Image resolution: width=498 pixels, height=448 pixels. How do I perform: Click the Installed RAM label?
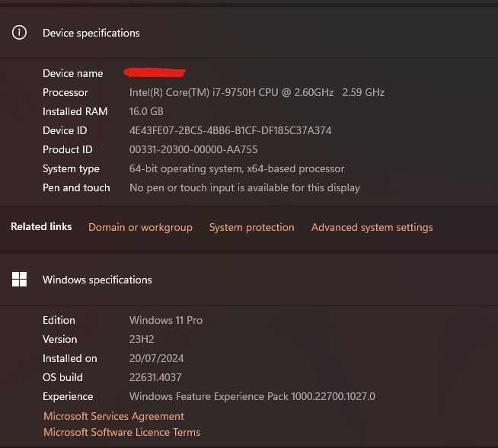(x=75, y=111)
